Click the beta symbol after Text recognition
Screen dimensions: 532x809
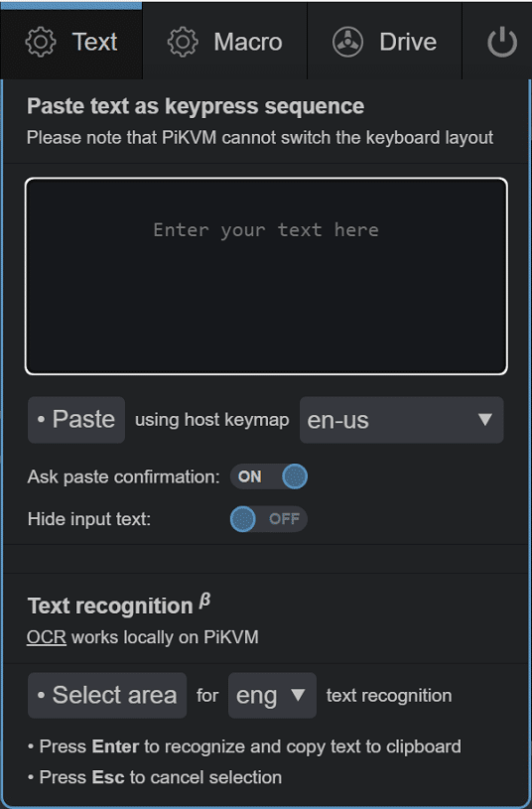[204, 601]
